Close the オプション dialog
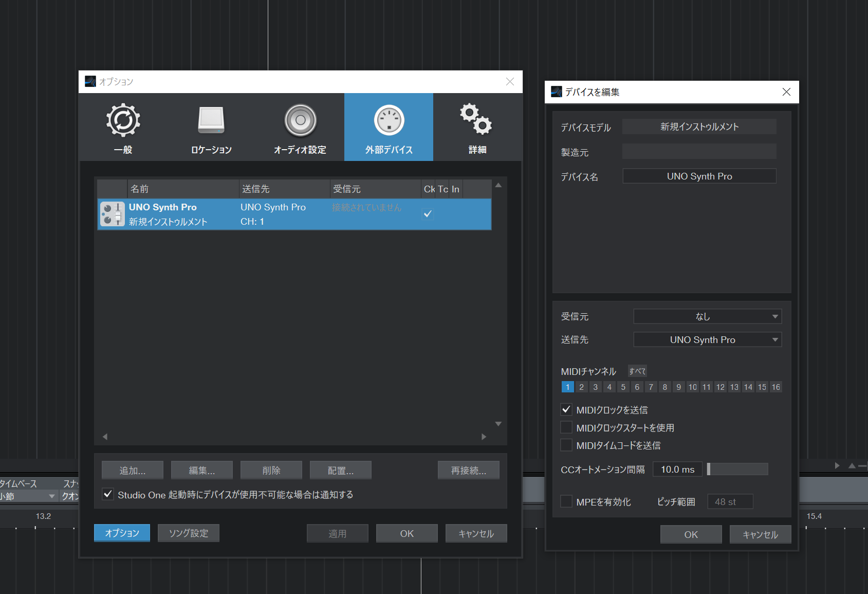The width and height of the screenshot is (868, 594). coord(510,81)
